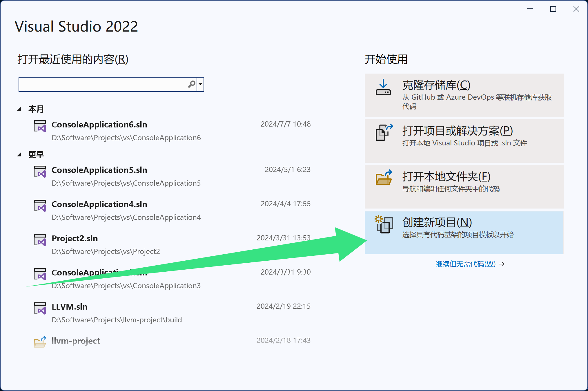
Task: Click the ConsoleApplication6.sln solution icon
Action: (x=40, y=126)
